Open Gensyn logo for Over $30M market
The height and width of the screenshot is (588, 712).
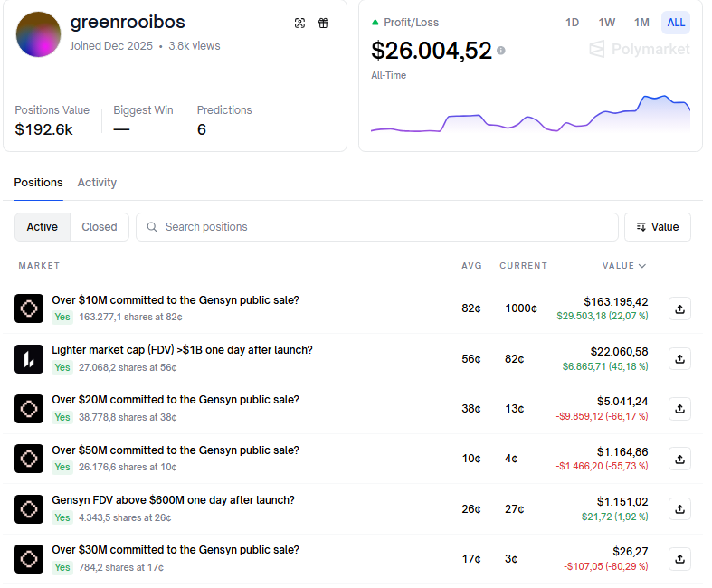point(29,558)
